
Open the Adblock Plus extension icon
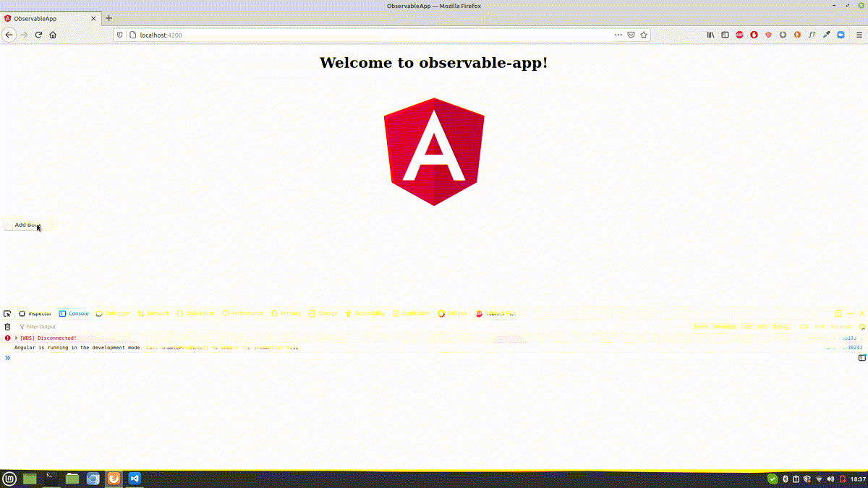[739, 35]
